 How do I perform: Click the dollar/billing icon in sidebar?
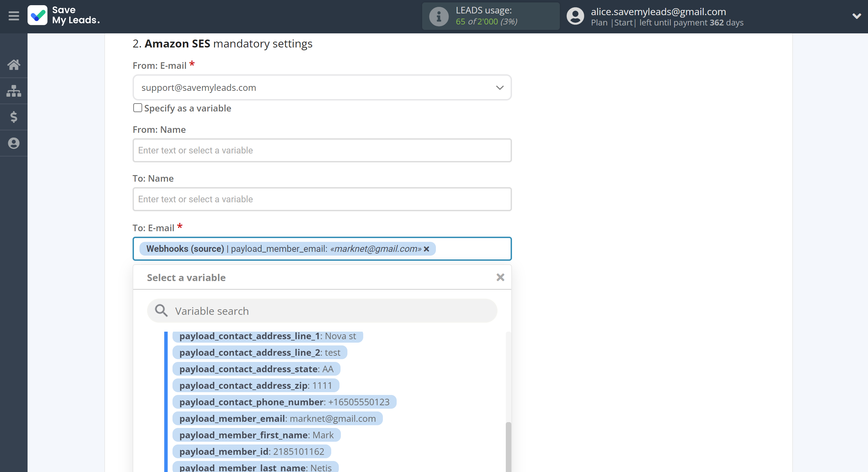point(14,117)
